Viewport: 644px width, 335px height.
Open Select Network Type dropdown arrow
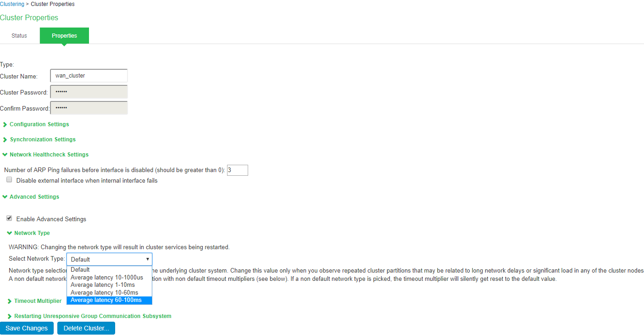(x=147, y=259)
